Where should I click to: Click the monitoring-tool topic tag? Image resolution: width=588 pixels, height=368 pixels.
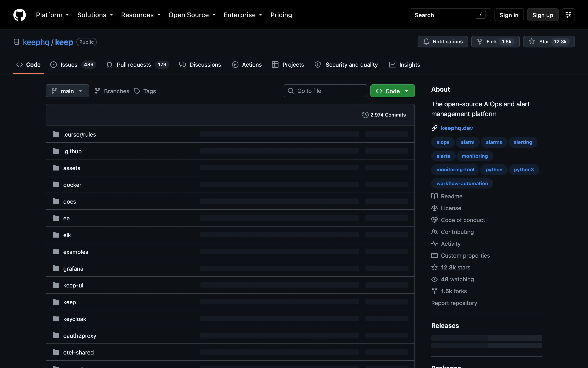pyautogui.click(x=455, y=170)
